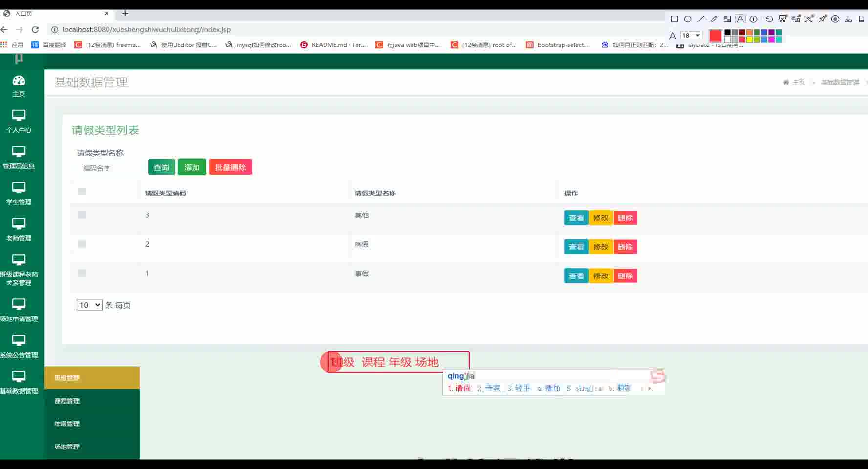Select the 年级管理 submenu item
Screen dimensions: 868x469
[x=92, y=424]
